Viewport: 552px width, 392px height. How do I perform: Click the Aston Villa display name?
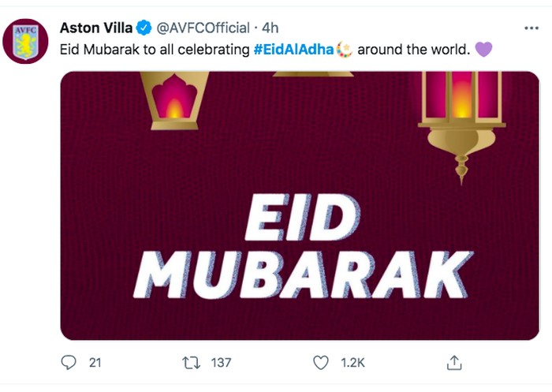[95, 28]
